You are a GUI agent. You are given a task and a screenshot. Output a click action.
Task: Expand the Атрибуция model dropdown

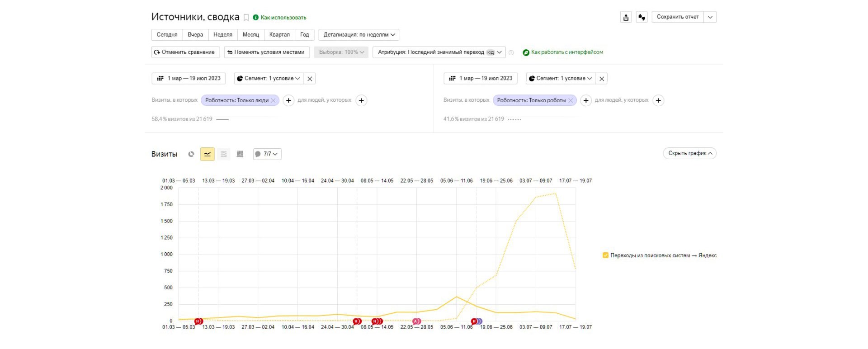pyautogui.click(x=439, y=52)
